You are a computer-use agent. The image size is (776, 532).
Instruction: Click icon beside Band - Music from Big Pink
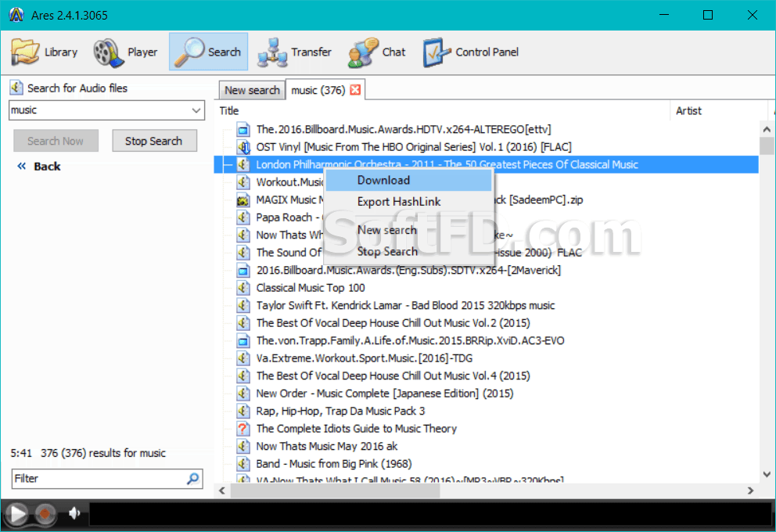243,464
